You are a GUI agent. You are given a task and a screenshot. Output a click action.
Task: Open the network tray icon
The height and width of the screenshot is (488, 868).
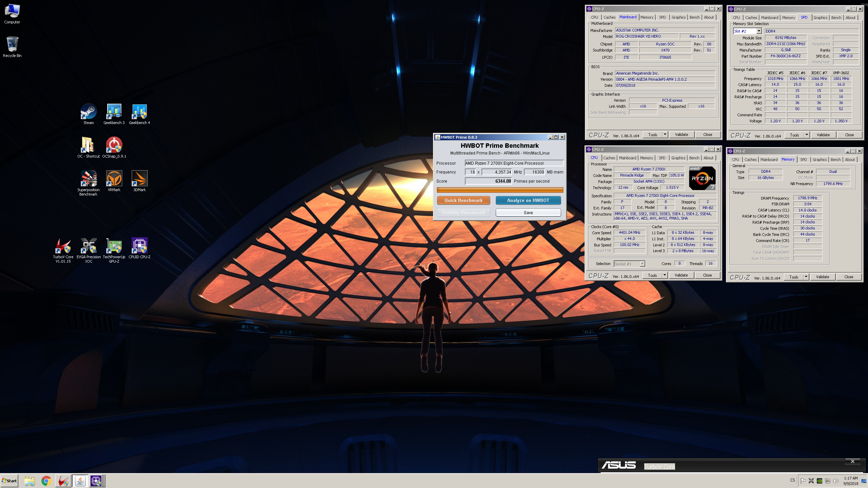pyautogui.click(x=827, y=481)
